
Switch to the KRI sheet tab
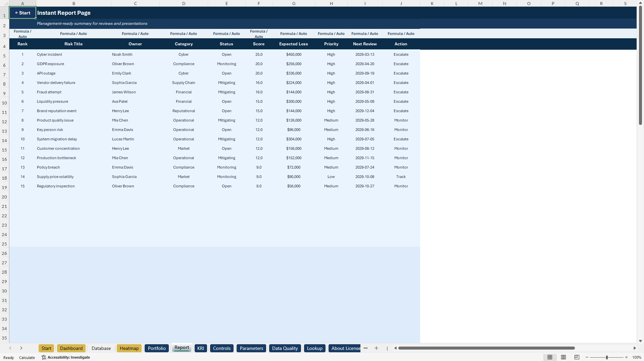click(201, 348)
